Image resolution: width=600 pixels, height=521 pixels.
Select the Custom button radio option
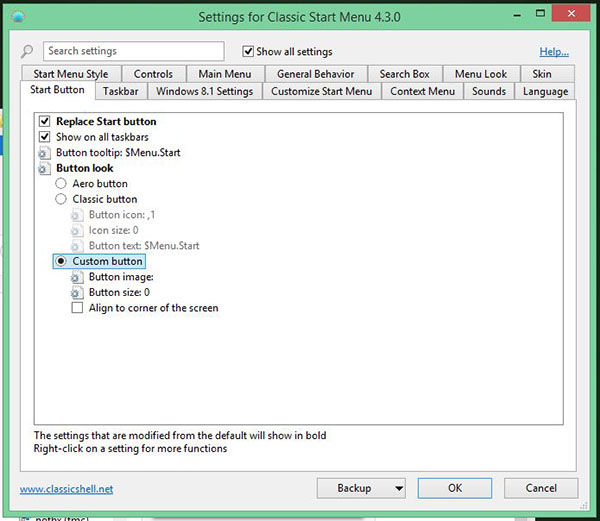coord(61,261)
